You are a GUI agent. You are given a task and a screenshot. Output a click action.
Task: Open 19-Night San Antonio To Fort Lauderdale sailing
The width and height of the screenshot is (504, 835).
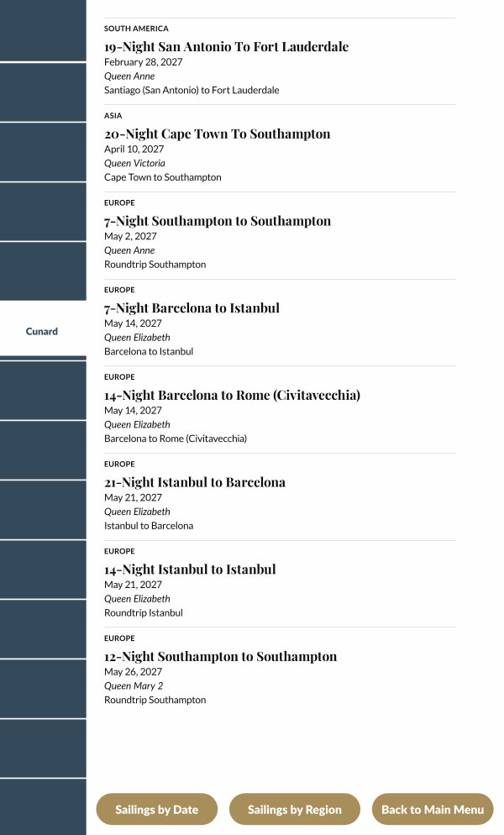coord(226,47)
